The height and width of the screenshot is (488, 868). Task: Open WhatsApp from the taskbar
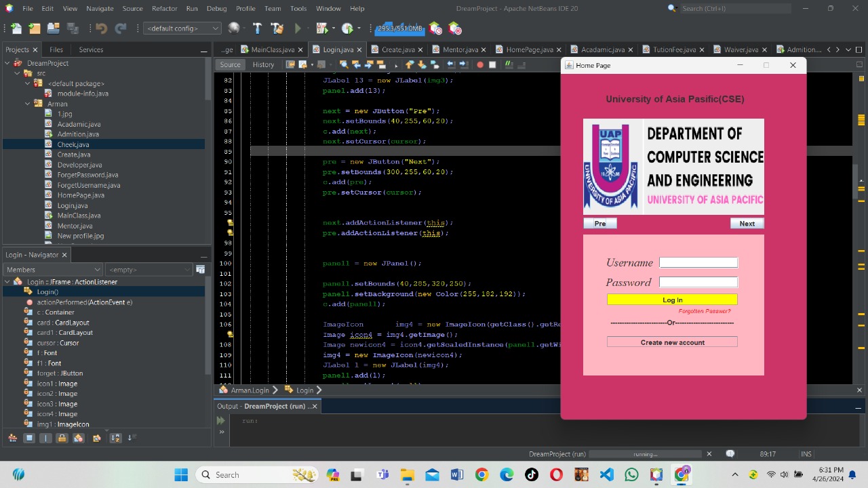631,474
